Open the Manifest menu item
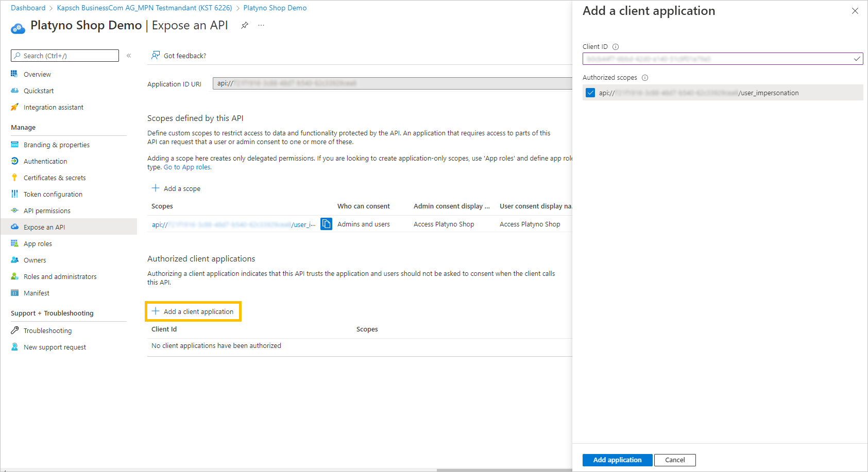868x472 pixels. [x=37, y=293]
